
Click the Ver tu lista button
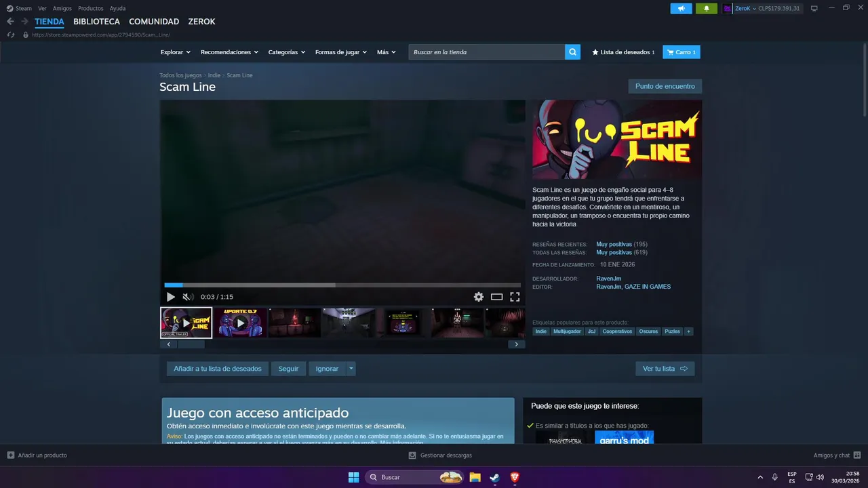pos(665,369)
